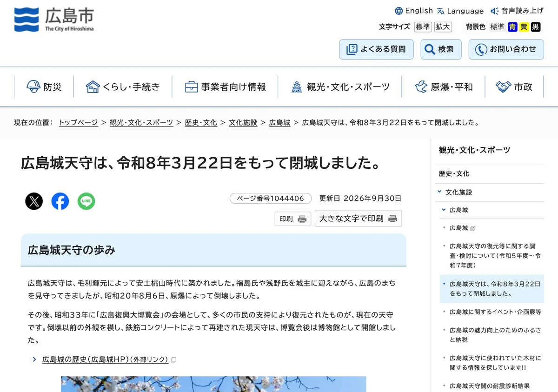Choose blue 青 background color
The image size is (558, 392).
(x=512, y=27)
